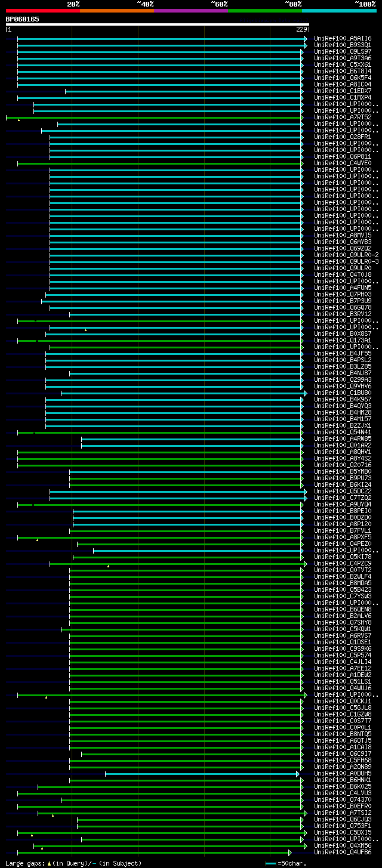Click the UniRef100_Q6AYB3 label
The height and width of the screenshot is (868, 382).
[343, 242]
